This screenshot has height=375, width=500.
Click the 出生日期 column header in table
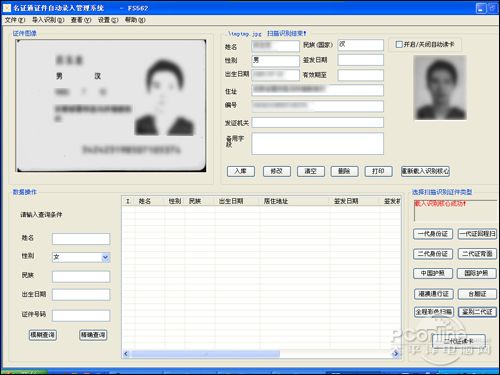[237, 201]
